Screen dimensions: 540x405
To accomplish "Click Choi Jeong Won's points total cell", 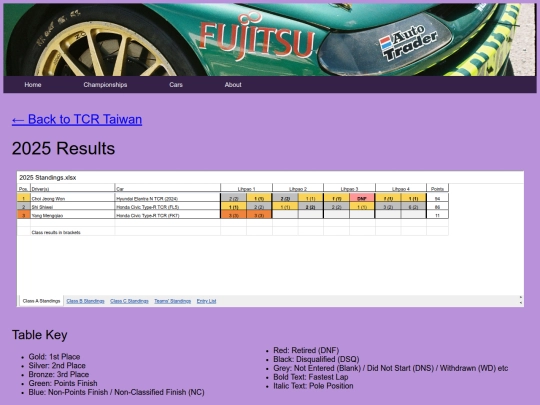I will [x=437, y=198].
